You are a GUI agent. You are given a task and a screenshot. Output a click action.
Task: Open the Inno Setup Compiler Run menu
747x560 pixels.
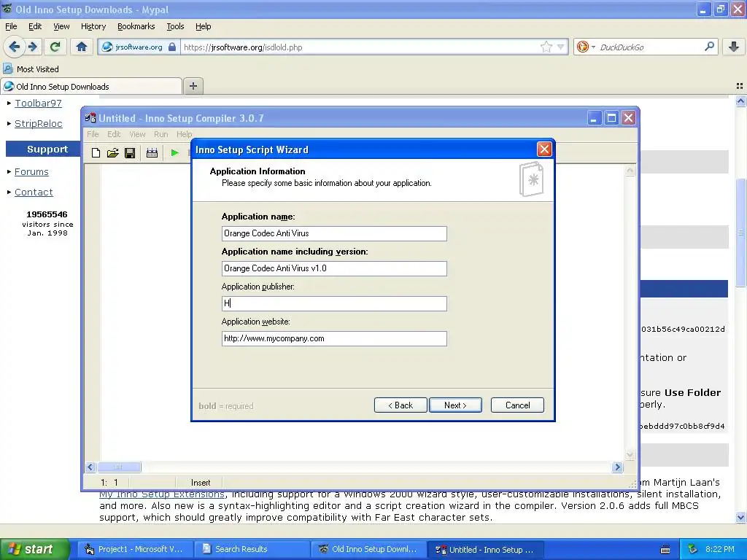click(160, 134)
